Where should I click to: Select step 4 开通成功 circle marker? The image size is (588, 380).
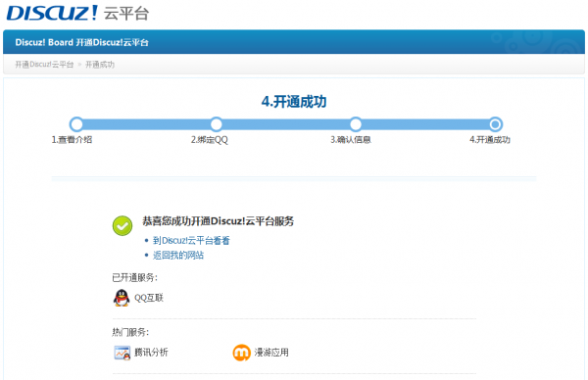tap(495, 124)
